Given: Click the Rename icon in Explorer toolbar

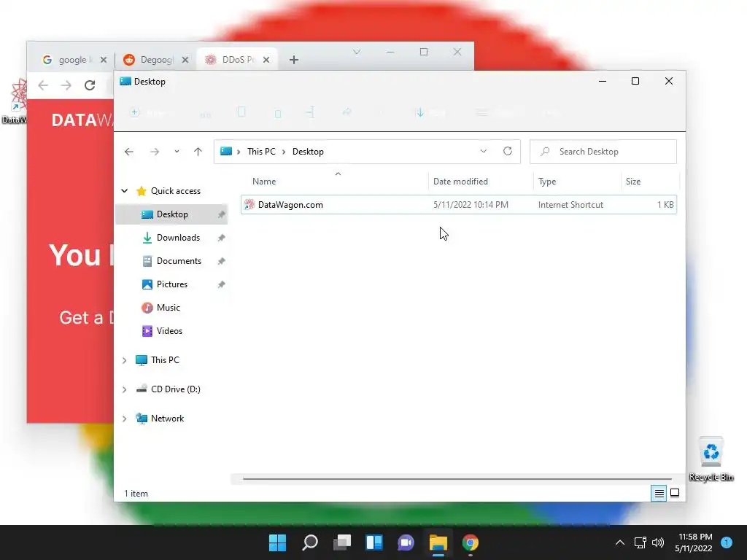Looking at the screenshot, I should pyautogui.click(x=310, y=112).
